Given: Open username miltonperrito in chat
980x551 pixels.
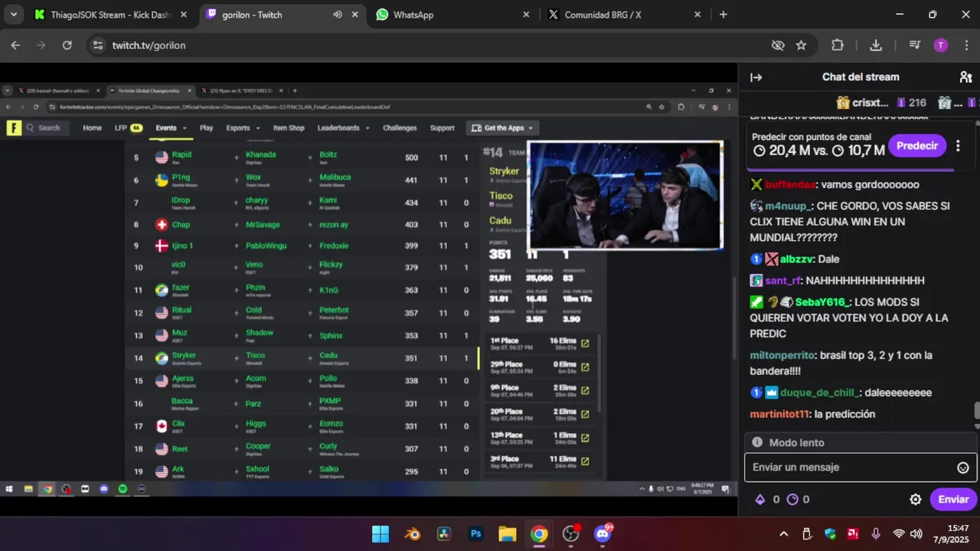Looking at the screenshot, I should coord(782,356).
